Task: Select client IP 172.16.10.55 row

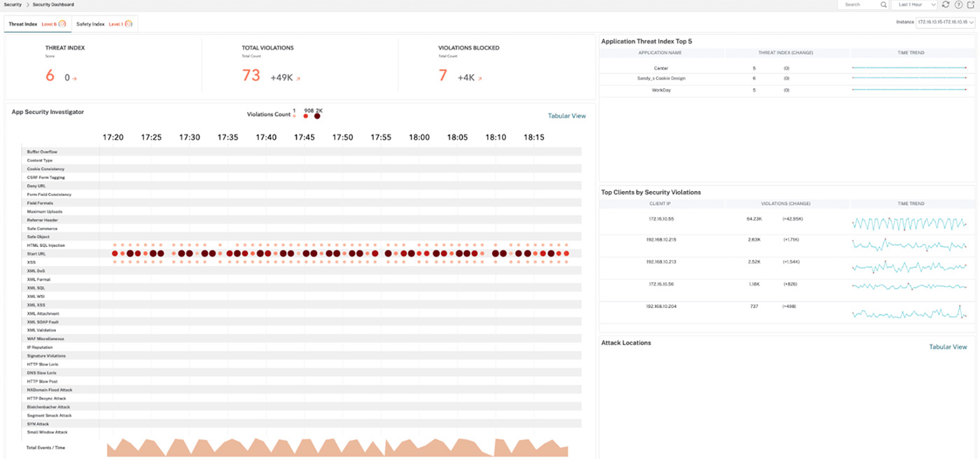Action: click(x=661, y=219)
